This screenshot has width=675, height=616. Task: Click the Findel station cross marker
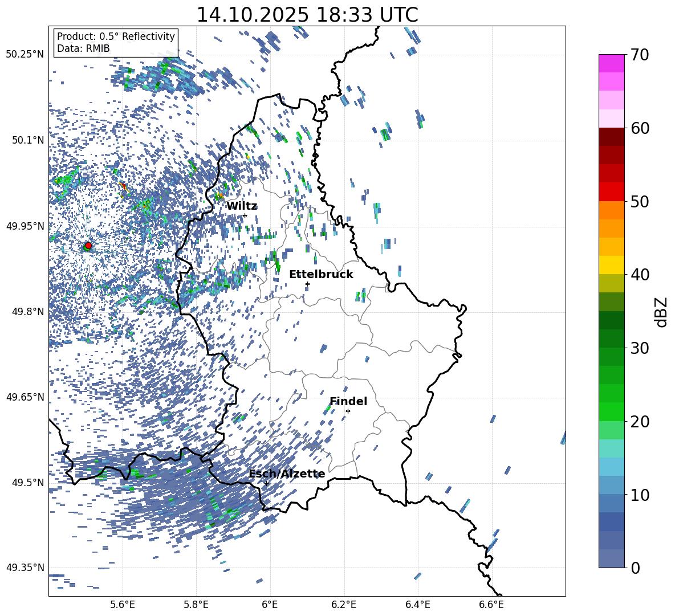click(x=348, y=411)
